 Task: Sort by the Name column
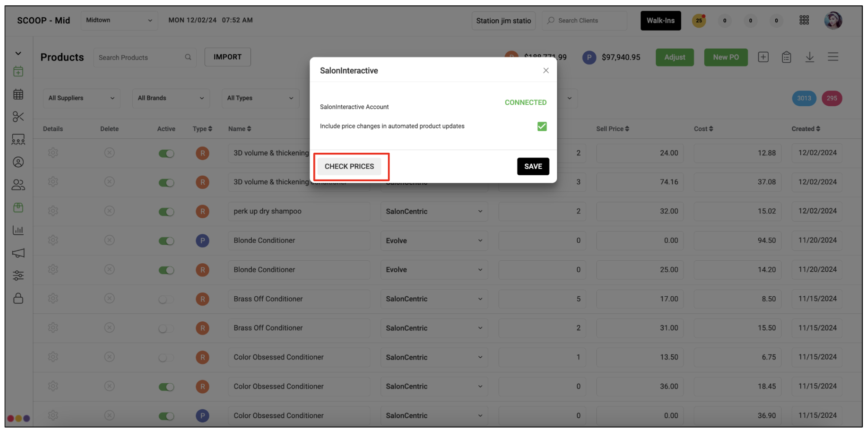[239, 129]
